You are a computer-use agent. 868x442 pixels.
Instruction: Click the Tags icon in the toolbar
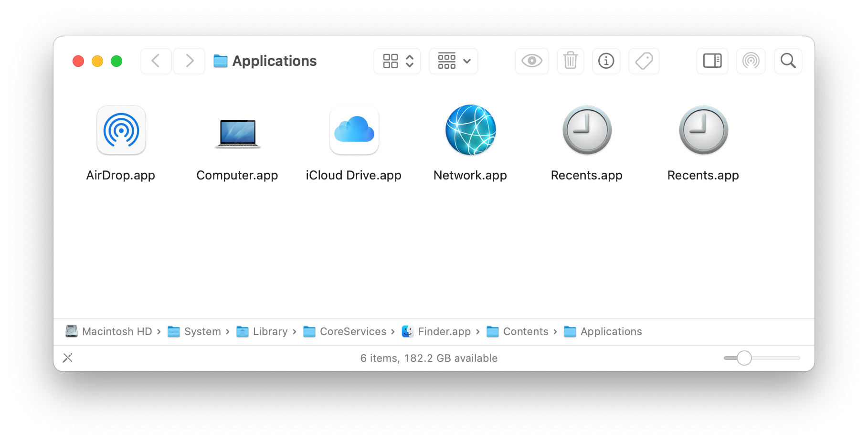pyautogui.click(x=643, y=61)
